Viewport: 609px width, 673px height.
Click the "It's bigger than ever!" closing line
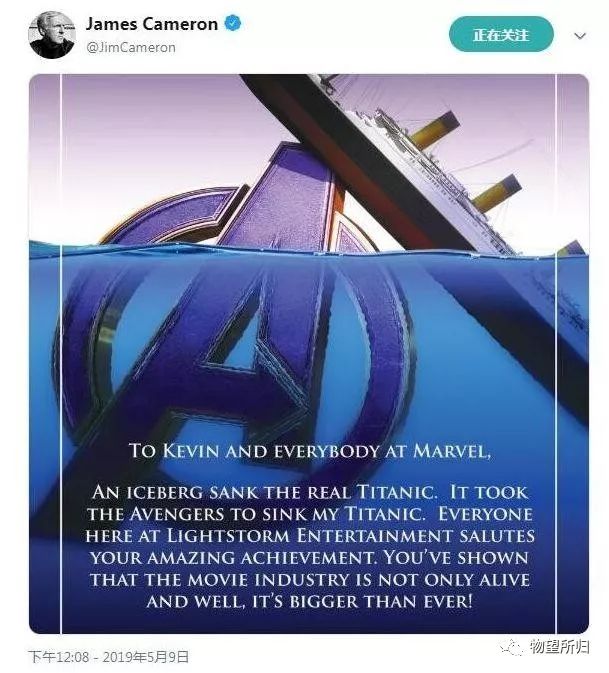[x=362, y=601]
